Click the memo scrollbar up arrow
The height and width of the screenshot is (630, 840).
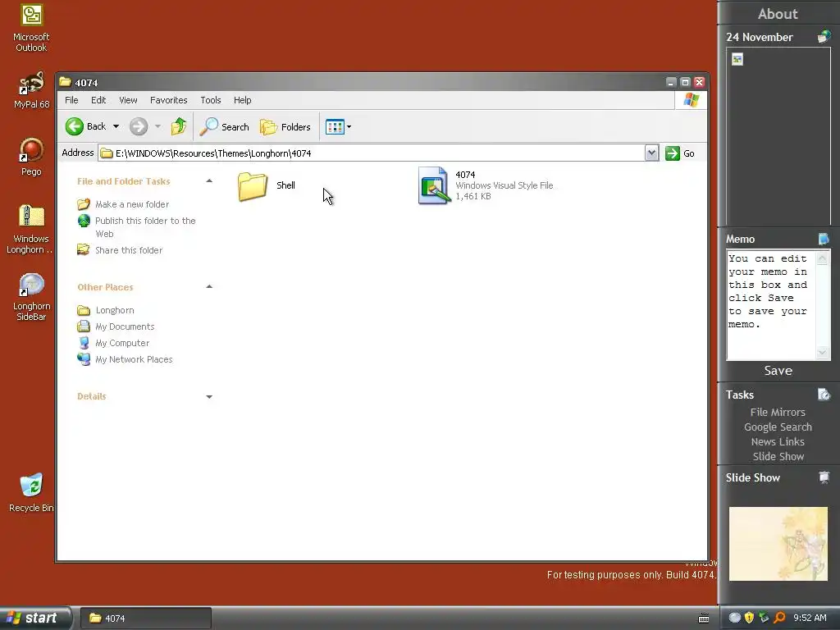(822, 258)
